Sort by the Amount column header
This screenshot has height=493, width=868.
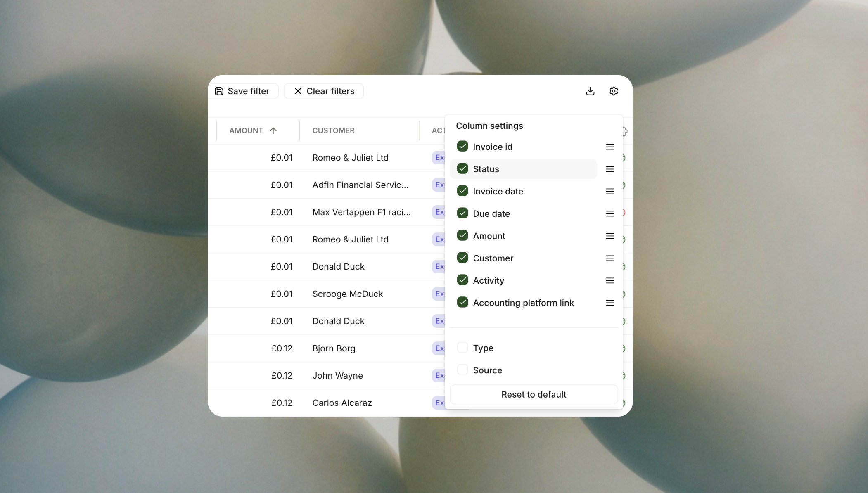point(246,130)
